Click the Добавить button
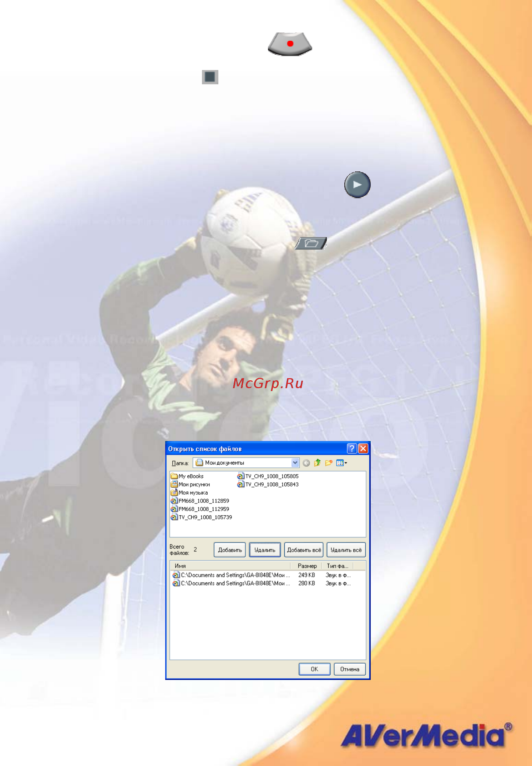Screen dimensions: 532x766 tap(229, 550)
